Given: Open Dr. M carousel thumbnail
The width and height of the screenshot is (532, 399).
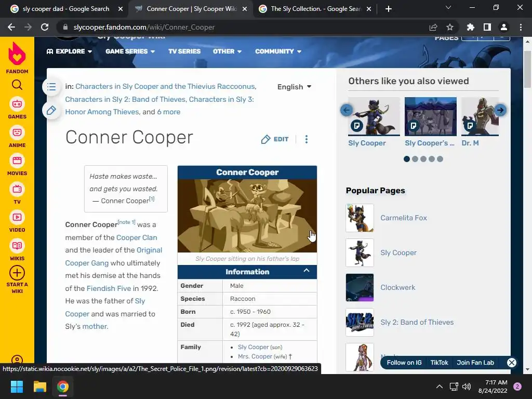Looking at the screenshot, I should point(480,116).
